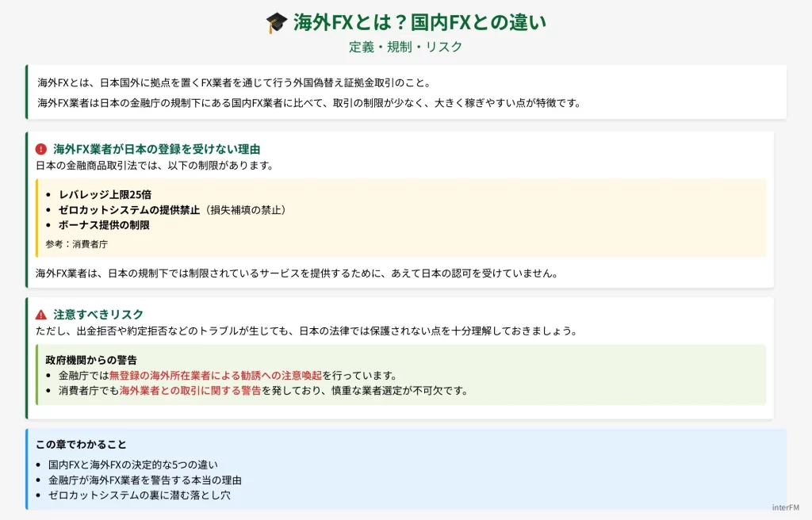
Task: Click the ゼロカットシステムの提供禁止 bullet text
Action: click(x=129, y=209)
